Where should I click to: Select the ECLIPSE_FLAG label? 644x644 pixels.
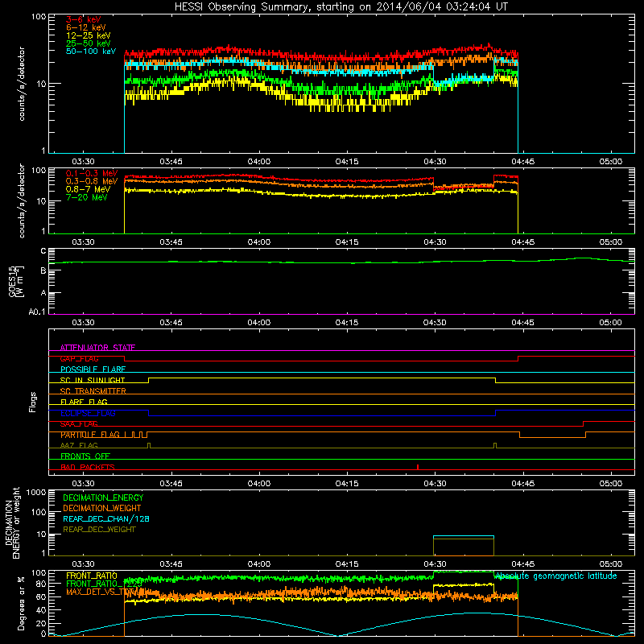pyautogui.click(x=88, y=413)
